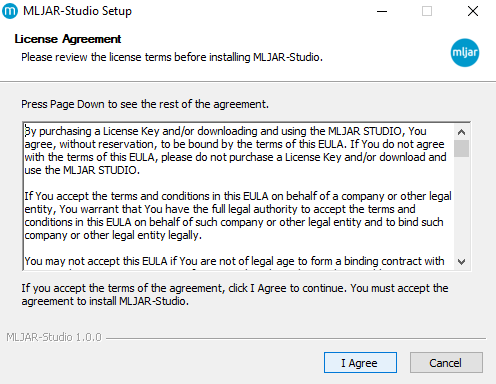The height and width of the screenshot is (384, 496).
Task: Cancel the MLJAR-Studio installation
Action: [446, 362]
